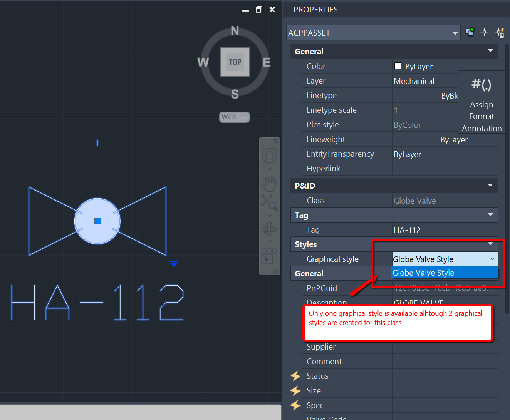This screenshot has width=510, height=420.
Task: Launch ShowMotion from the navigation bar
Action: point(269,256)
